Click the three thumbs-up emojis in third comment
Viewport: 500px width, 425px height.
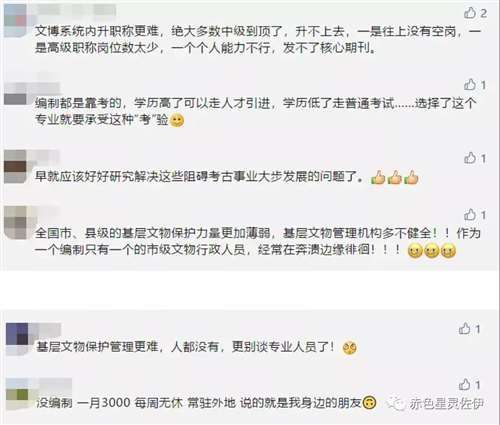(395, 177)
